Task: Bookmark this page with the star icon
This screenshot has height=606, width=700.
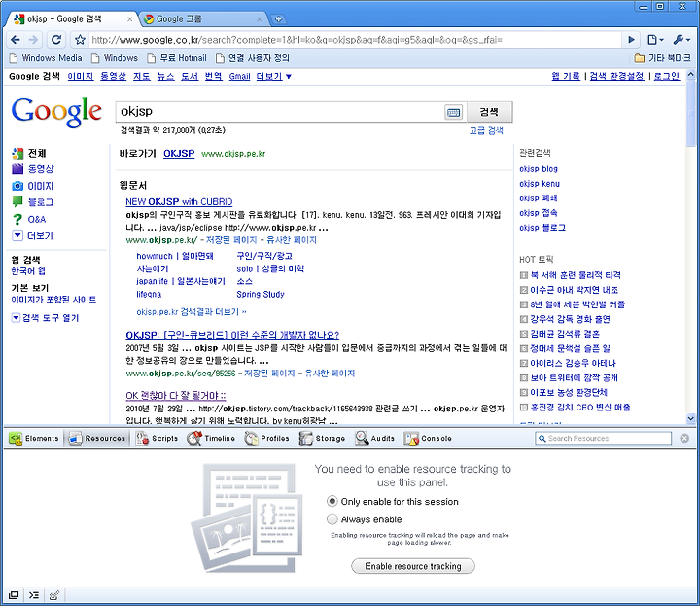Action: (x=80, y=40)
